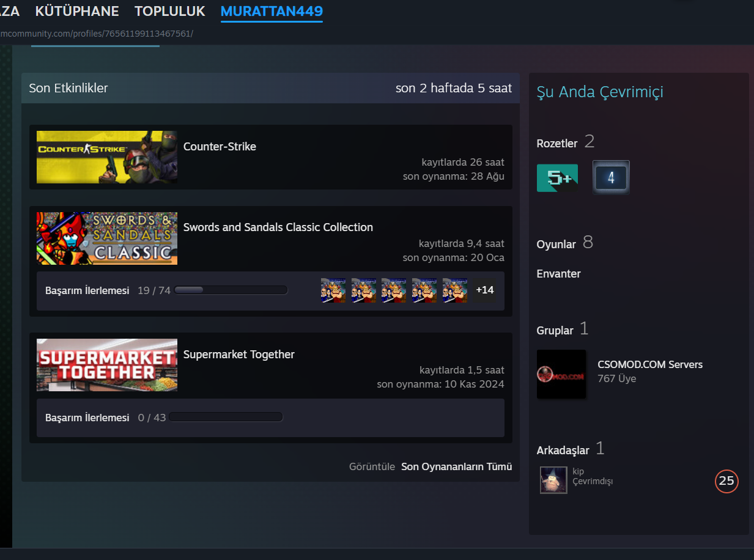Viewport: 754px width, 560px height.
Task: Click the Swords and Sandals achievement progress bar
Action: tap(231, 290)
